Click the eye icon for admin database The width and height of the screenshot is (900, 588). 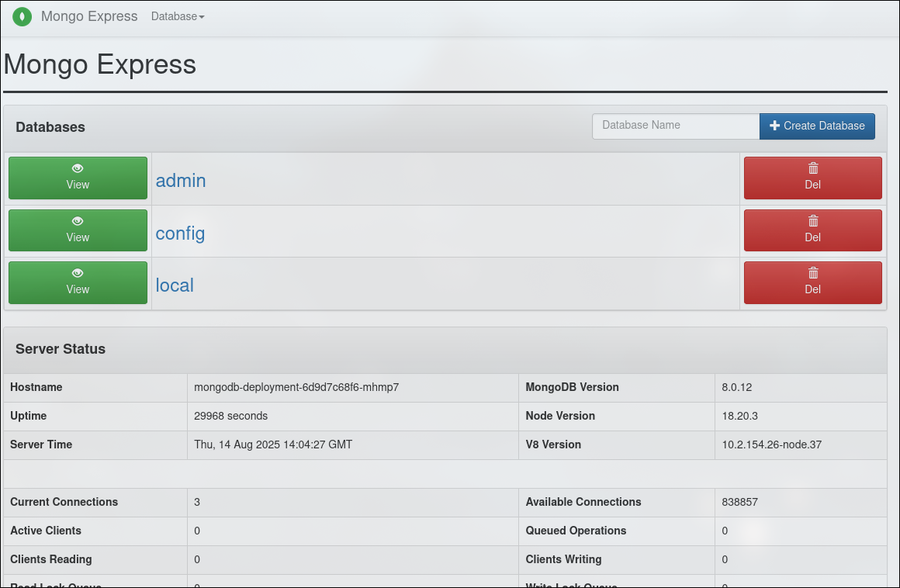click(78, 168)
